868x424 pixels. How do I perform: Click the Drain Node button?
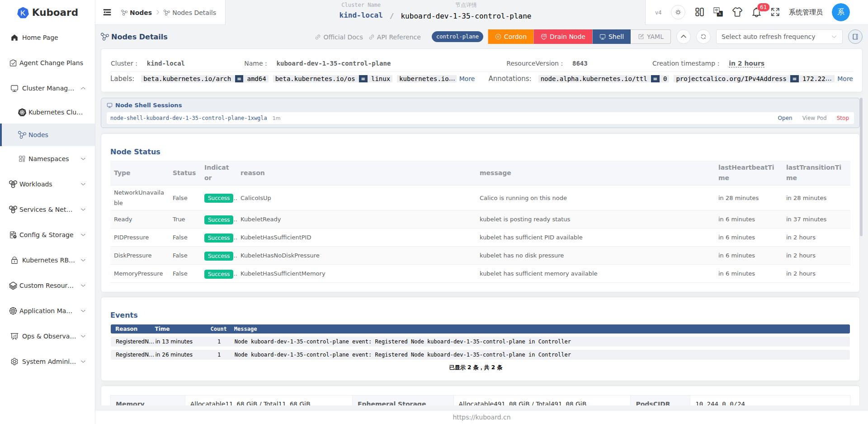563,37
